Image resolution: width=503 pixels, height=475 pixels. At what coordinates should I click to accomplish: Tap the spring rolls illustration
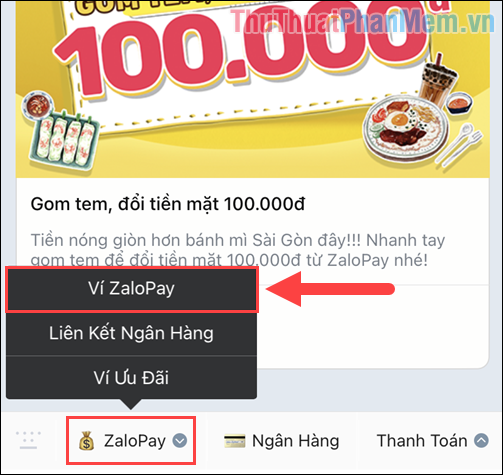tap(63, 140)
